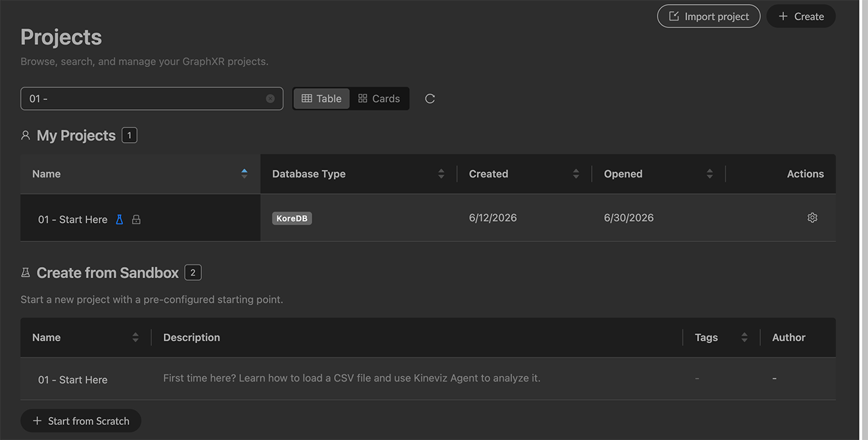This screenshot has height=440, width=868.
Task: Click the Projects page heading
Action: click(x=61, y=37)
